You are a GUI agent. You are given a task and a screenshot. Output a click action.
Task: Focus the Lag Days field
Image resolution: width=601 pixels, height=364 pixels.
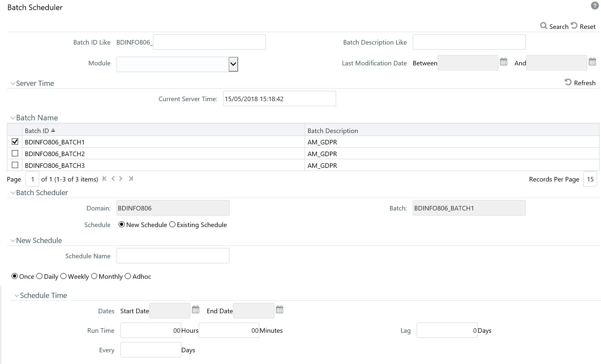point(447,330)
